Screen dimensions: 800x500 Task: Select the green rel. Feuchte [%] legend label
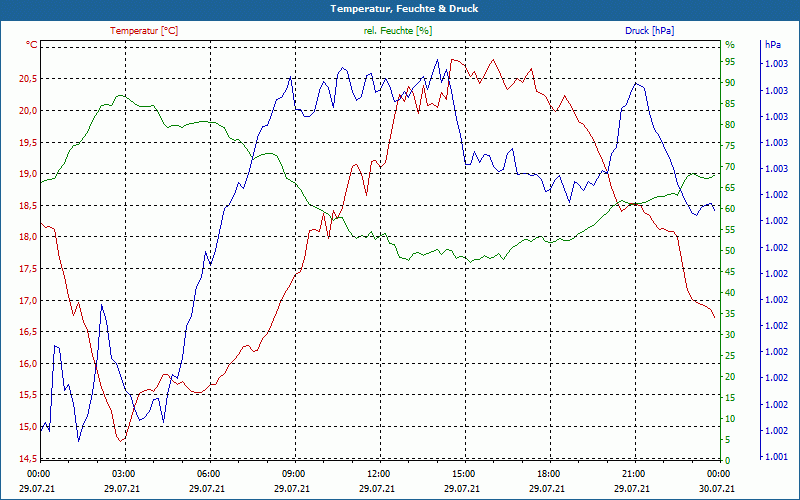[x=398, y=31]
